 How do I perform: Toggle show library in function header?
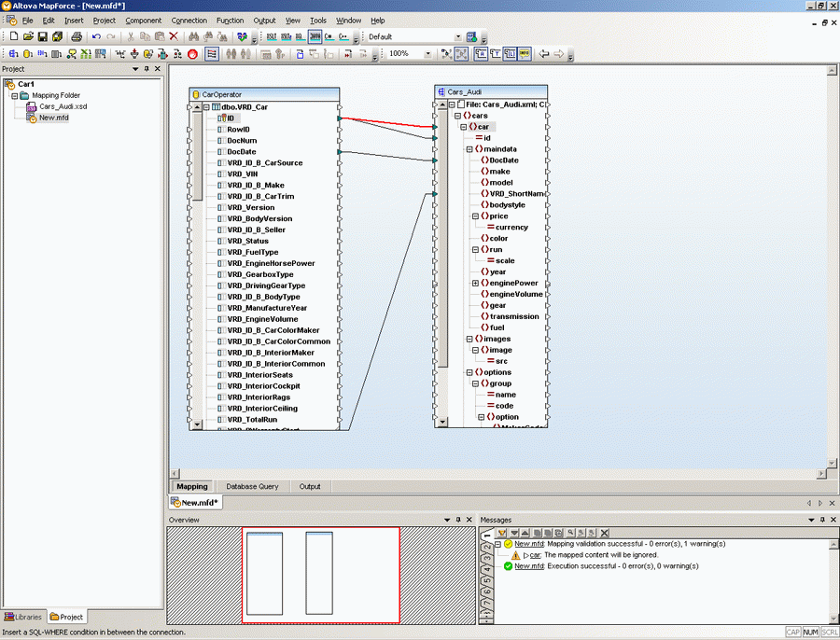click(510, 53)
